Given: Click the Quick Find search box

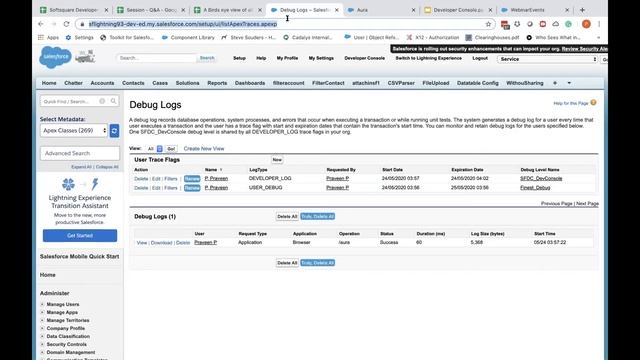Looking at the screenshot, I should [x=80, y=101].
